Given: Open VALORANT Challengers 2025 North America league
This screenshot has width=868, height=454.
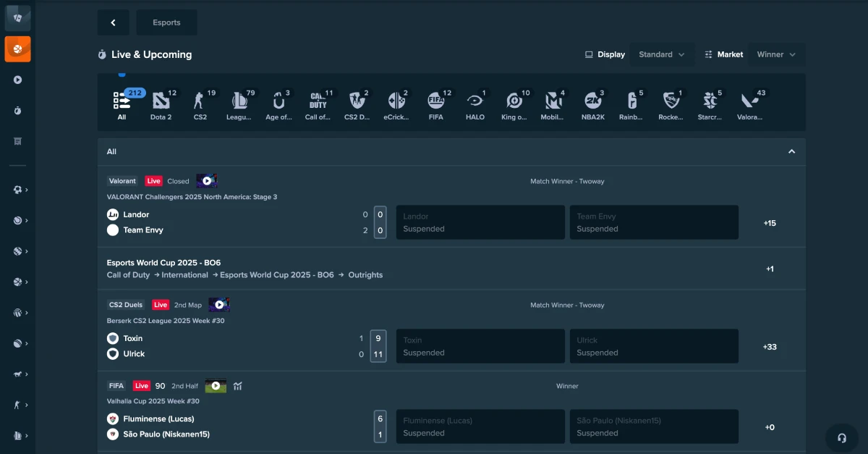Looking at the screenshot, I should coord(192,197).
